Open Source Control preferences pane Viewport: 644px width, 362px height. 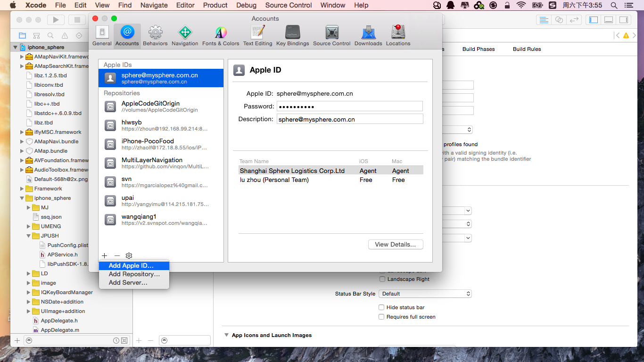(331, 36)
